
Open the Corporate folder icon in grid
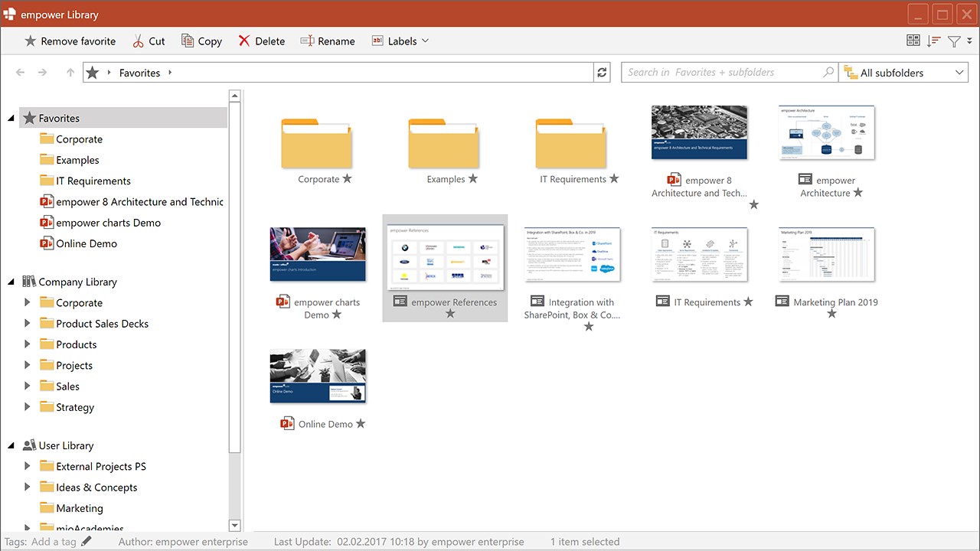click(x=316, y=142)
